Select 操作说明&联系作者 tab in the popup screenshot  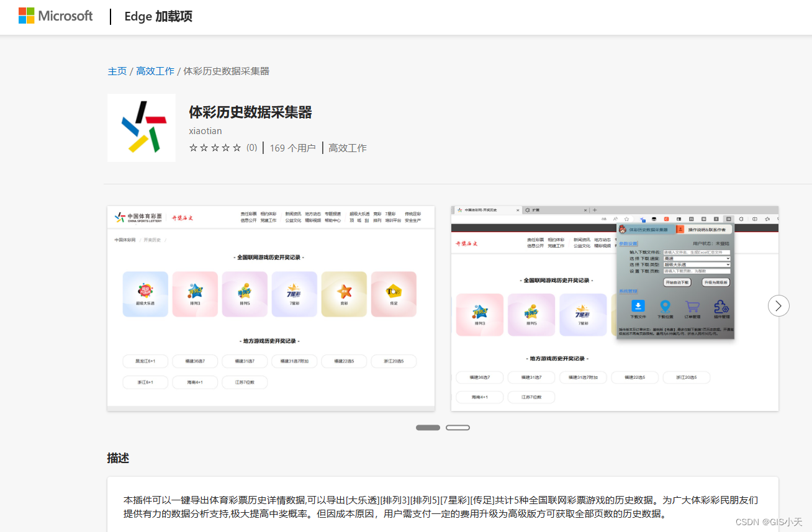coord(704,230)
